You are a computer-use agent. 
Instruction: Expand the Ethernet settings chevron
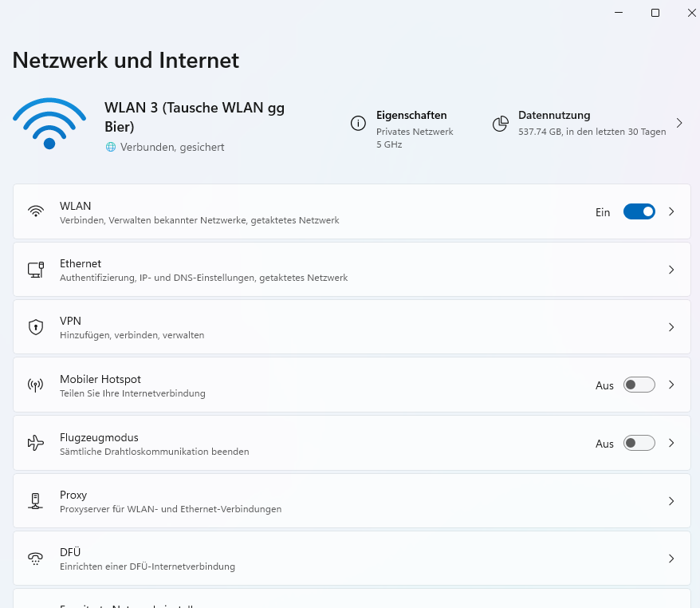(671, 269)
